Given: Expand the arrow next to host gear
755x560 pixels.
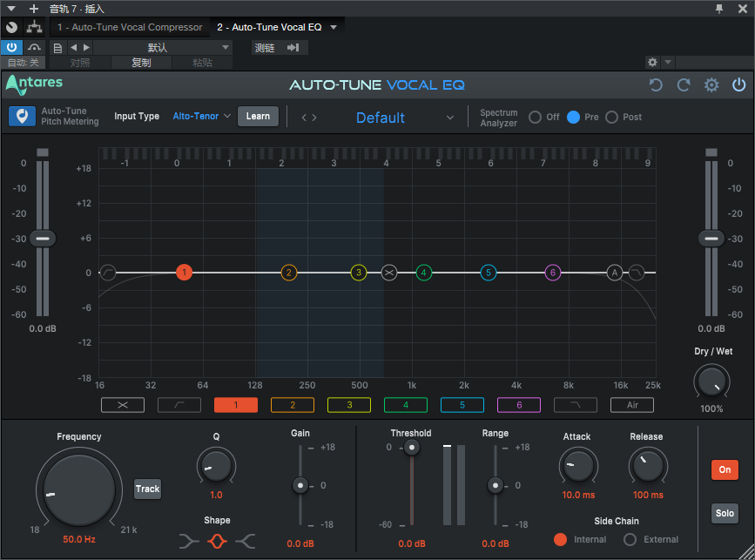Looking at the screenshot, I should [668, 62].
